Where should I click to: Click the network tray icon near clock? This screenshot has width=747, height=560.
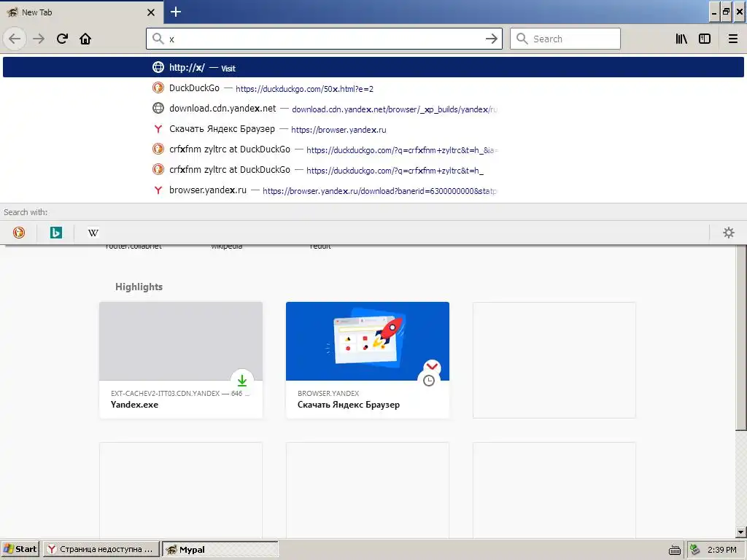point(695,550)
